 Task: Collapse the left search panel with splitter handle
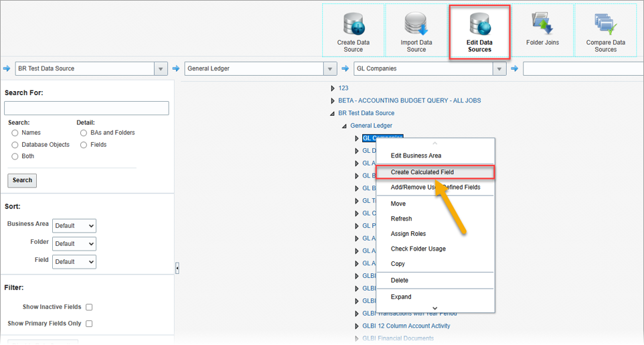pos(177,268)
